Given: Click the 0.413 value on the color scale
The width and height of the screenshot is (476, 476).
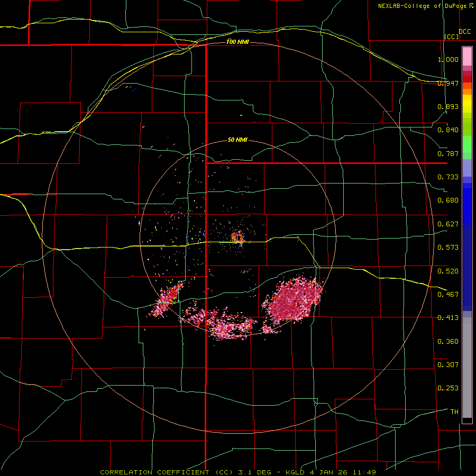Looking at the screenshot, I should pyautogui.click(x=448, y=318).
